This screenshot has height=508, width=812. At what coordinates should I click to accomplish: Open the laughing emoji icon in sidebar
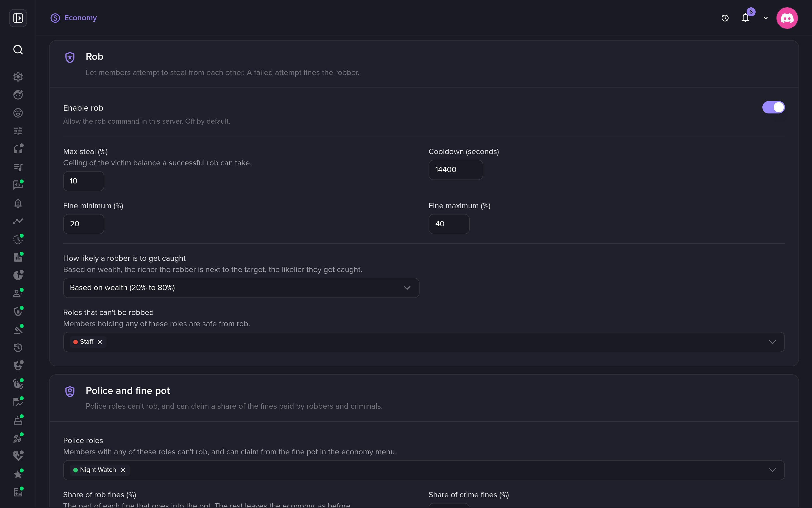point(18,113)
